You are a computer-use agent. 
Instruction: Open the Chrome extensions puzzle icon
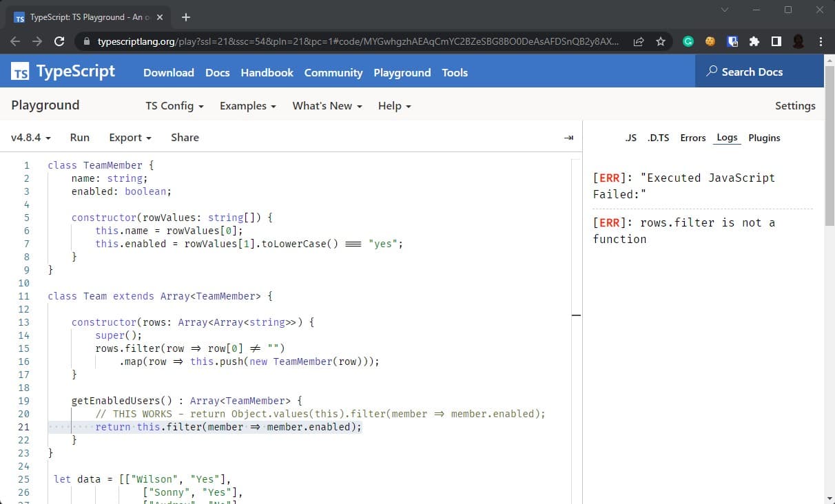pyautogui.click(x=754, y=41)
